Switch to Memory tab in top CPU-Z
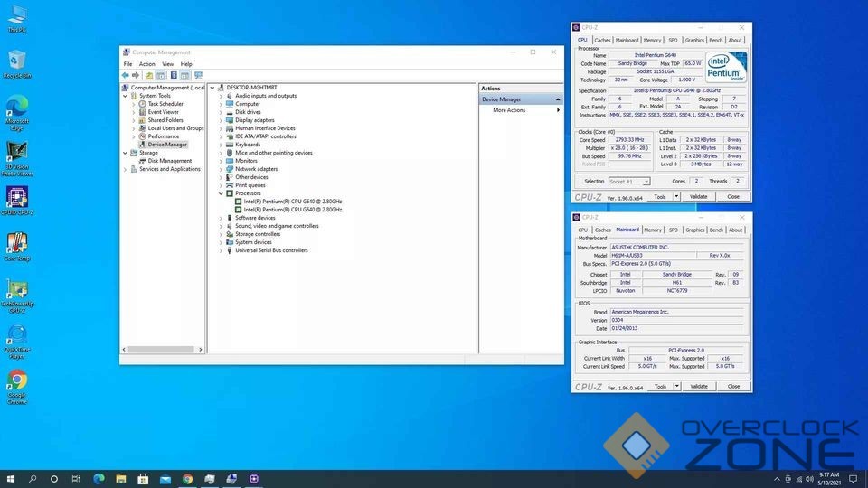The width and height of the screenshot is (868, 488). point(652,41)
